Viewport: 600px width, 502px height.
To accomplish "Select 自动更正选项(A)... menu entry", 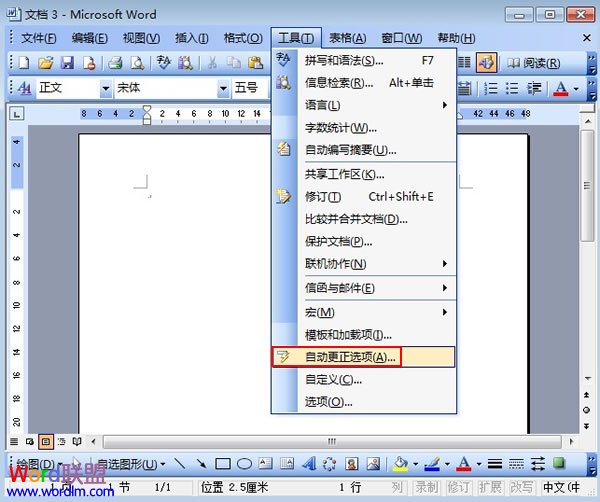I will tap(363, 357).
